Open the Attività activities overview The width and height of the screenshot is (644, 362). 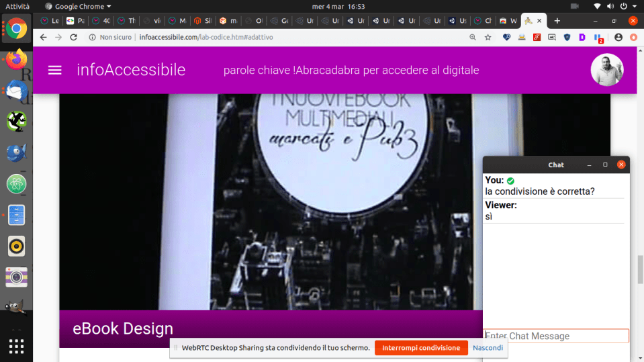point(16,6)
